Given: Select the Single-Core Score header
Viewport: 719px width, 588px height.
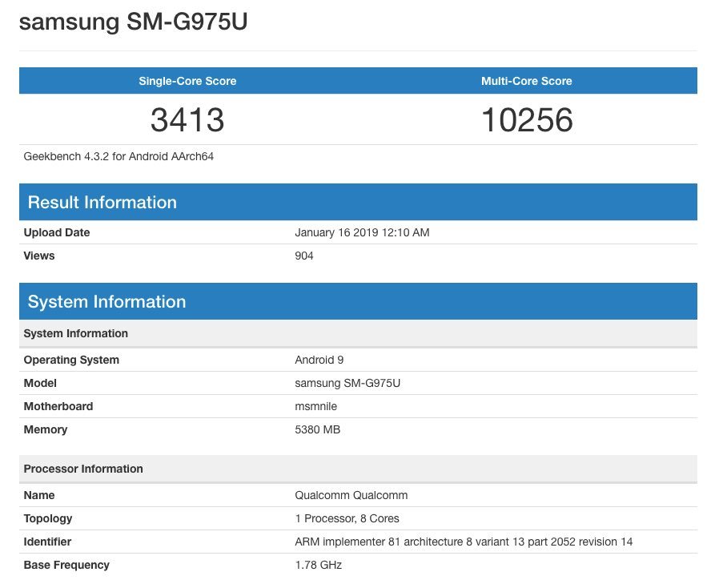Looking at the screenshot, I should pos(187,81).
